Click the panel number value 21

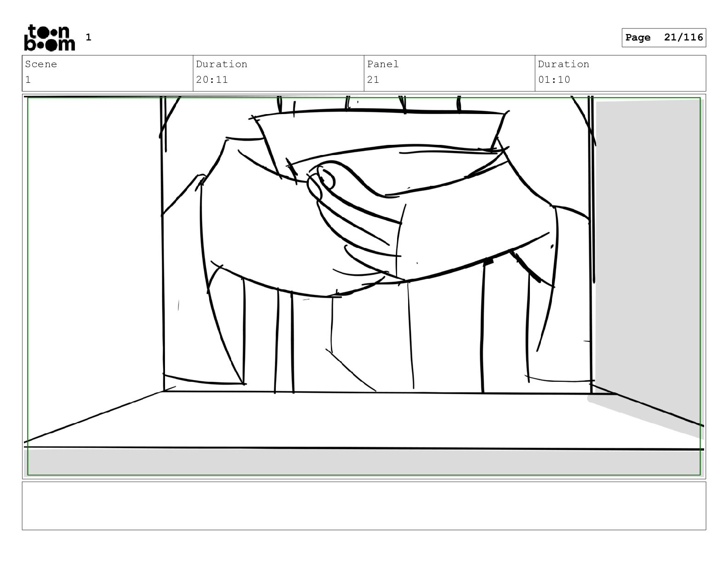[373, 80]
